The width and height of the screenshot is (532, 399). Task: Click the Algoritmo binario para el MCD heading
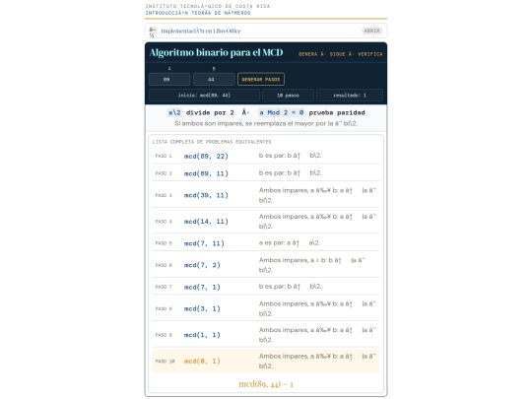[216, 52]
